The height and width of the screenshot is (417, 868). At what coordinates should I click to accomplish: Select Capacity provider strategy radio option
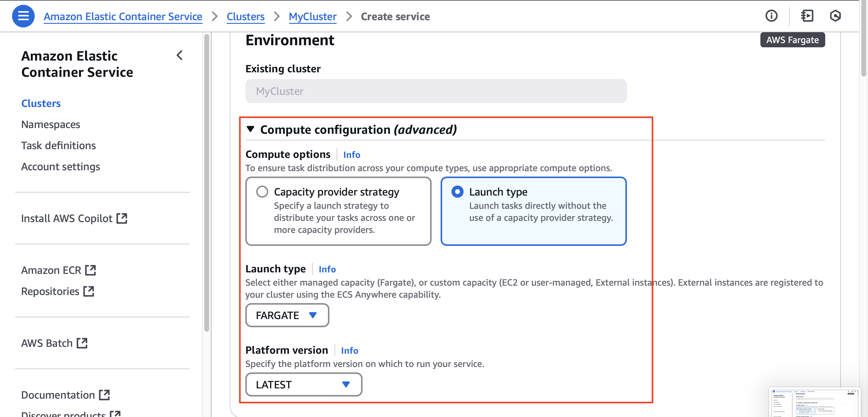click(262, 192)
